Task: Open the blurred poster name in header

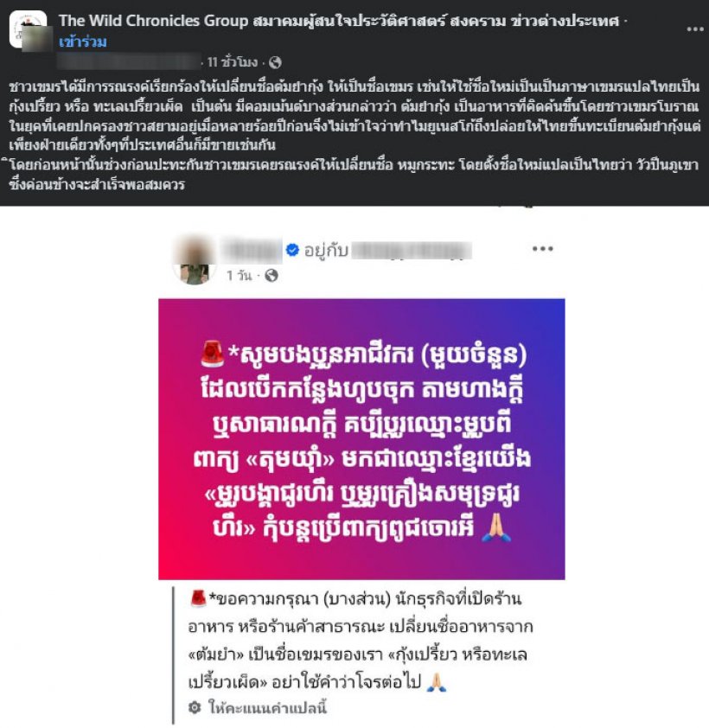Action: point(129,61)
